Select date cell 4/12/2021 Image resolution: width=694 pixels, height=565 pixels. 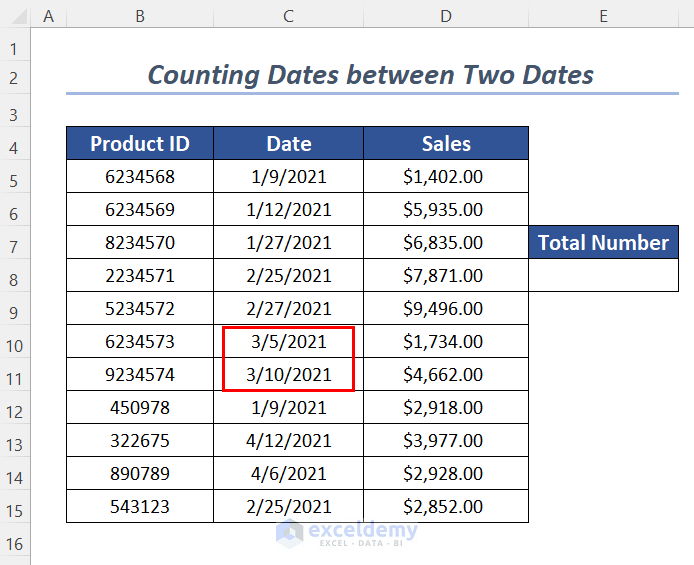coord(288,440)
